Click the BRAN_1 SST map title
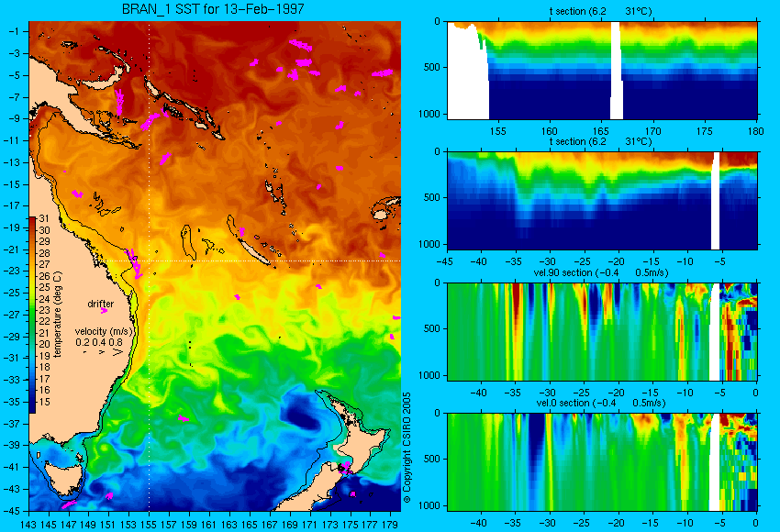Viewport: 780px width, 532px height. click(x=213, y=9)
